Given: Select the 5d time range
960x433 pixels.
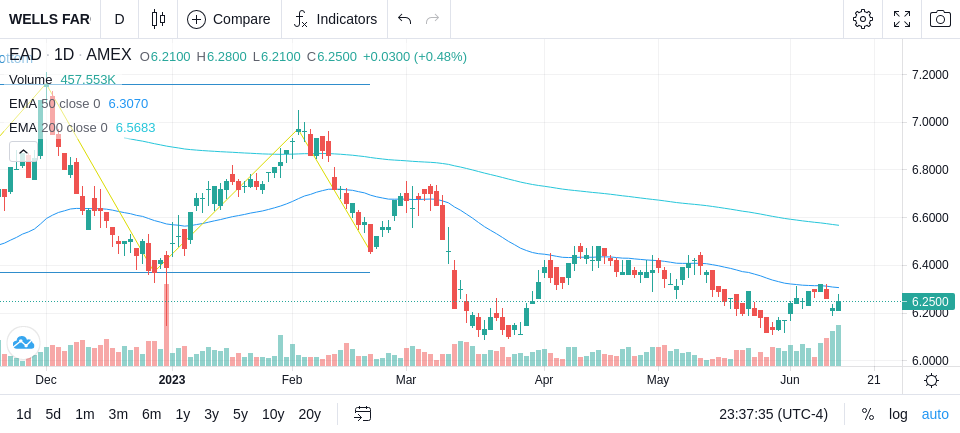Looking at the screenshot, I should pos(53,415).
